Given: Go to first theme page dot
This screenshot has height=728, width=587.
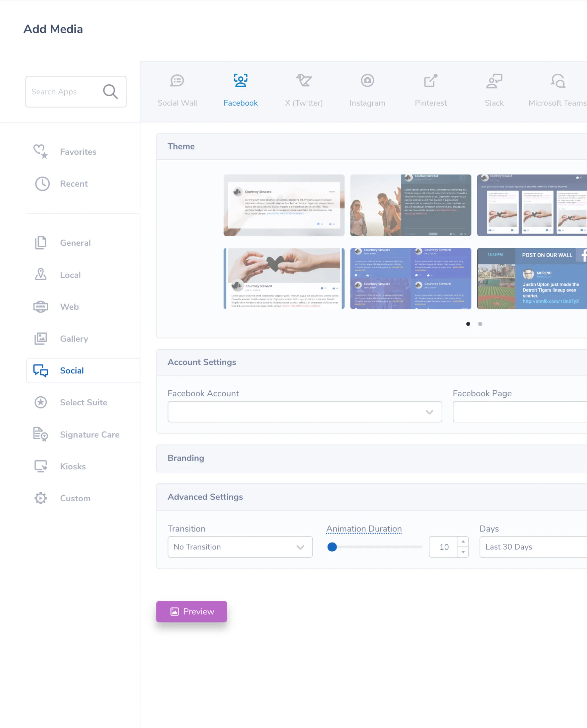Looking at the screenshot, I should coord(468,324).
